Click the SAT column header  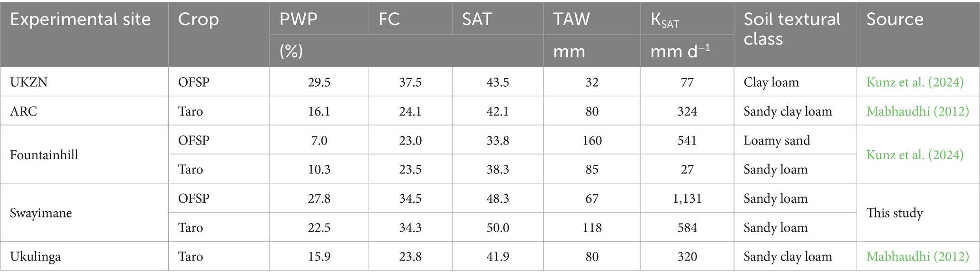pos(477,19)
